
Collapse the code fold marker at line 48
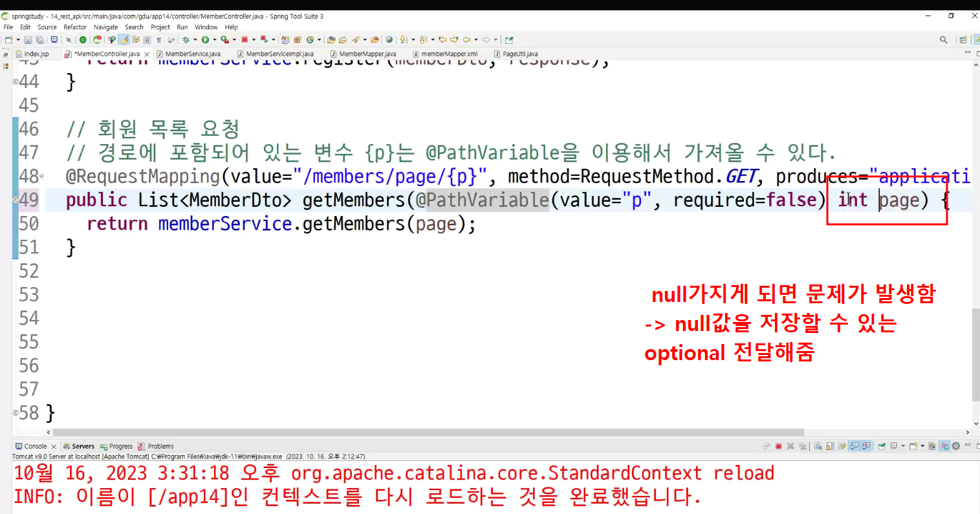pos(42,176)
